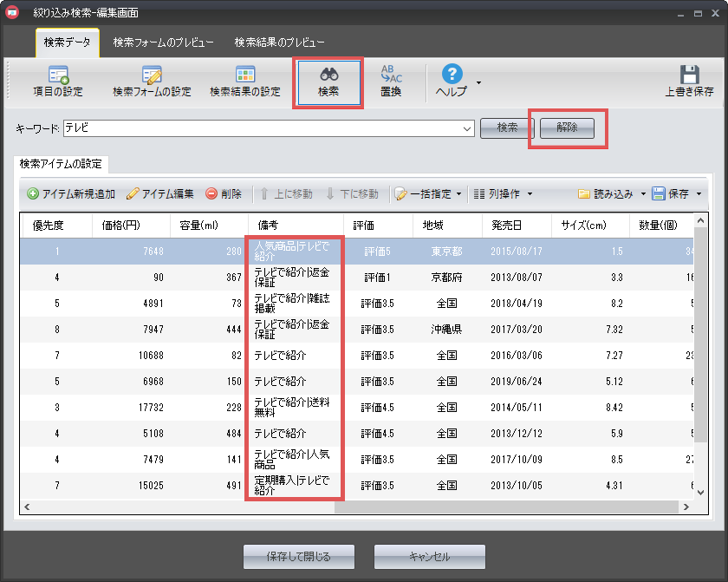Screen dimensions: 728x582
Task: Open 検索フォームの設定 toolbar icon
Action: pos(152,82)
